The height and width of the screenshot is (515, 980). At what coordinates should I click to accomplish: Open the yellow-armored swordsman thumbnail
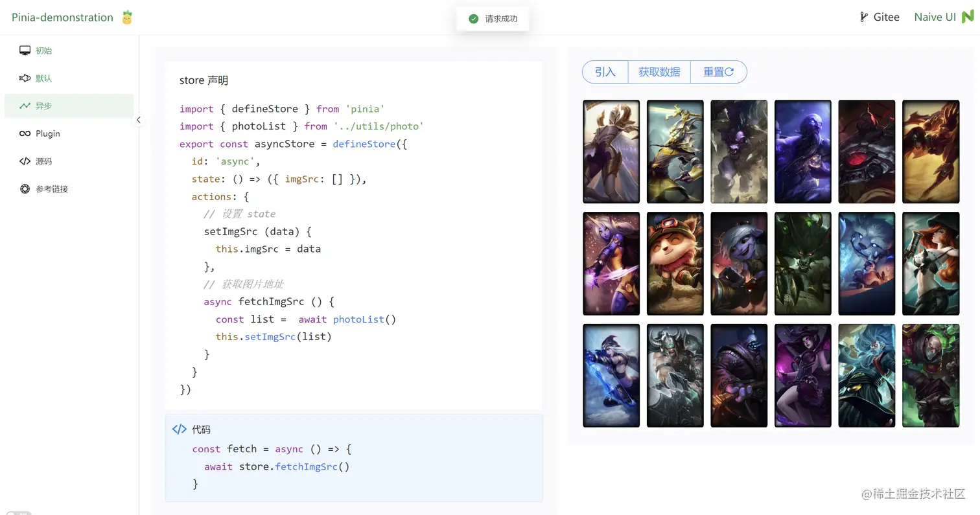675,152
